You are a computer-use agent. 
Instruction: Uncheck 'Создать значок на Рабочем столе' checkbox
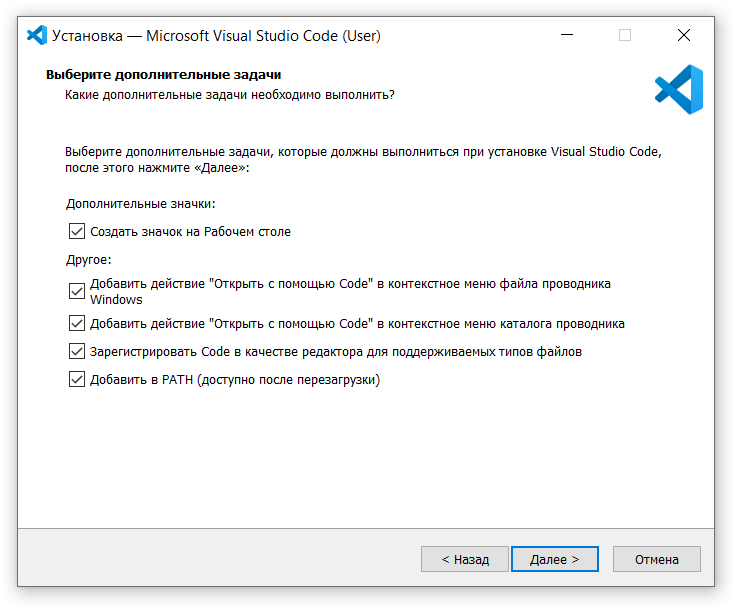coord(77,231)
